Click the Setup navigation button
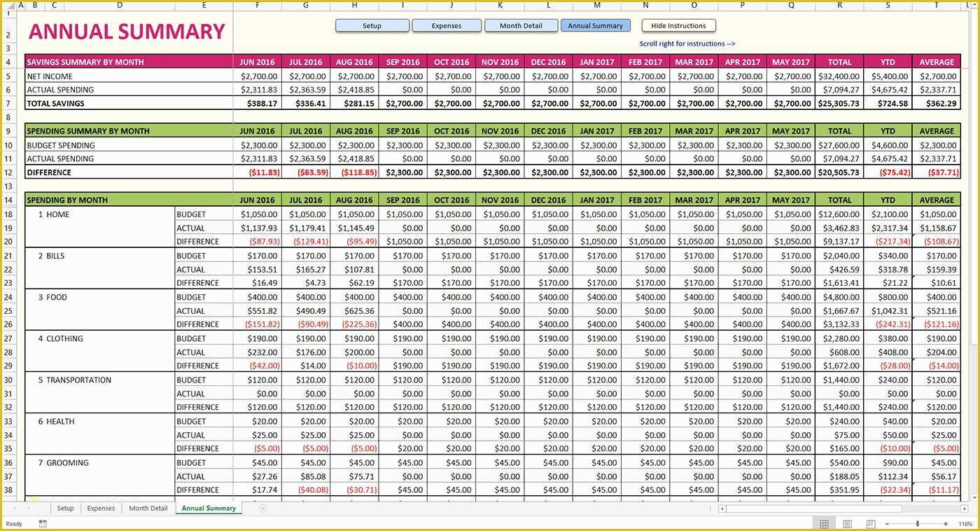This screenshot has height=531, width=980. click(372, 26)
